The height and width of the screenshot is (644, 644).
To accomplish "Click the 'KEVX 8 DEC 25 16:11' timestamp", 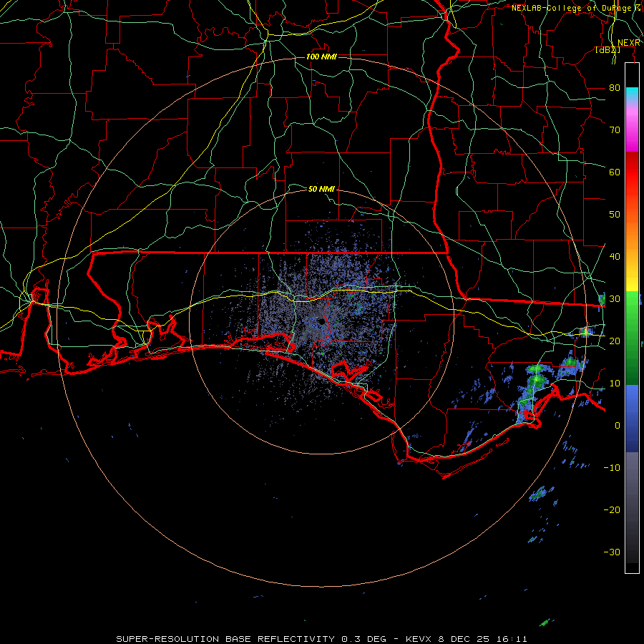I will [x=466, y=639].
